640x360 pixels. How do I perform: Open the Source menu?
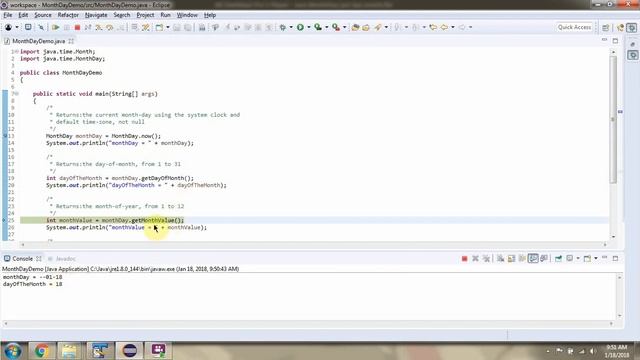[43, 15]
